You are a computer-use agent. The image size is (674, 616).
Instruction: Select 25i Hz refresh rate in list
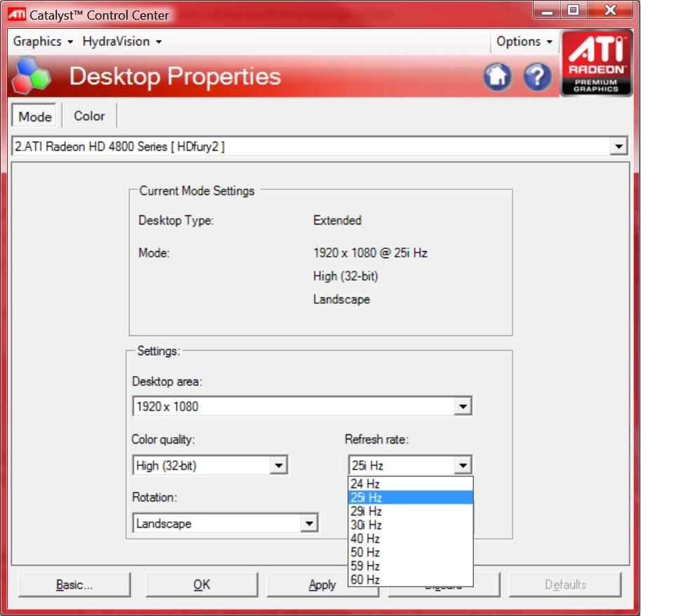(411, 497)
